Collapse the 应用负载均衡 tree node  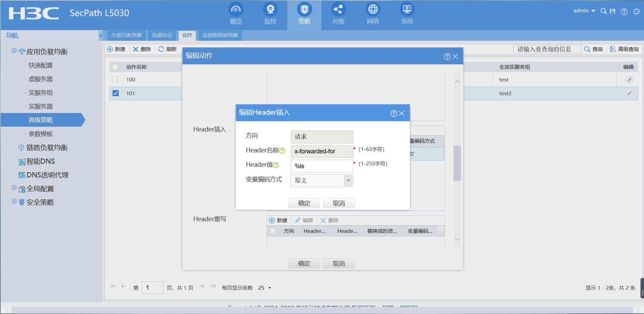14,51
